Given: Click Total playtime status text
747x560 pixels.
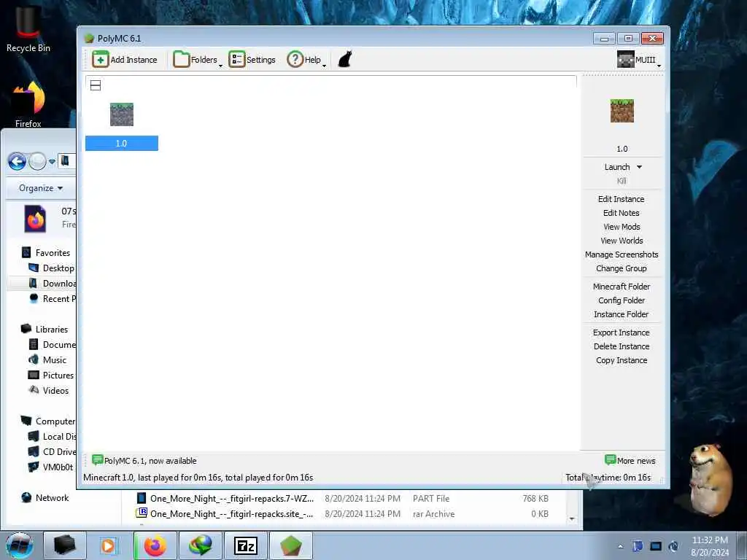Looking at the screenshot, I should pyautogui.click(x=608, y=478).
